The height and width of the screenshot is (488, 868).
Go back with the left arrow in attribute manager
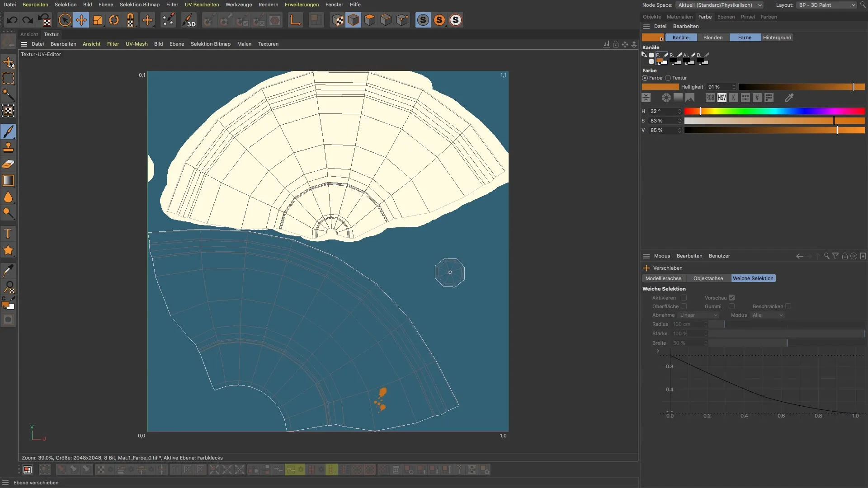click(800, 256)
